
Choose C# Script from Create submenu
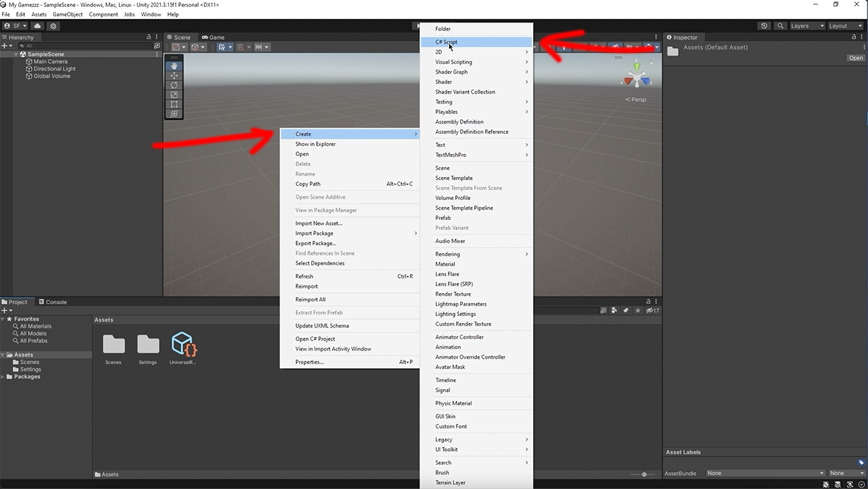pyautogui.click(x=475, y=42)
